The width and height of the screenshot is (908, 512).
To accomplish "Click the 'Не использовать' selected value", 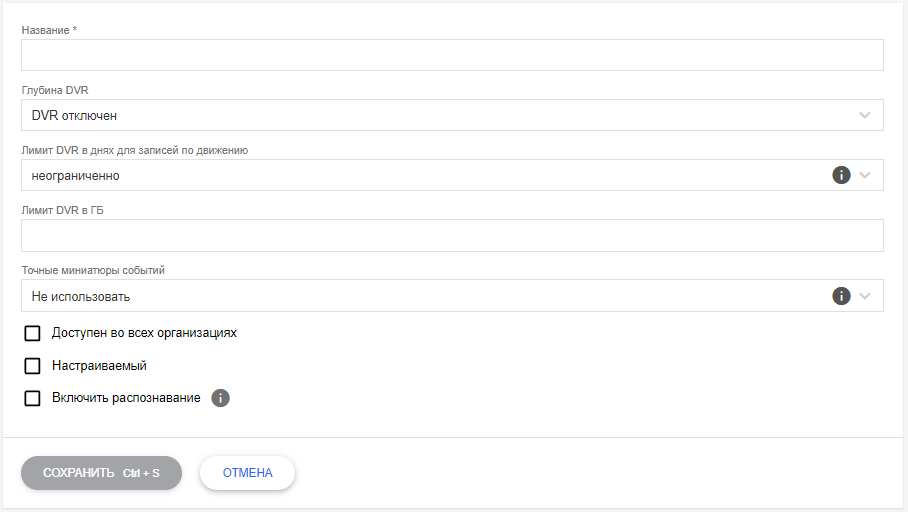I will (x=81, y=296).
